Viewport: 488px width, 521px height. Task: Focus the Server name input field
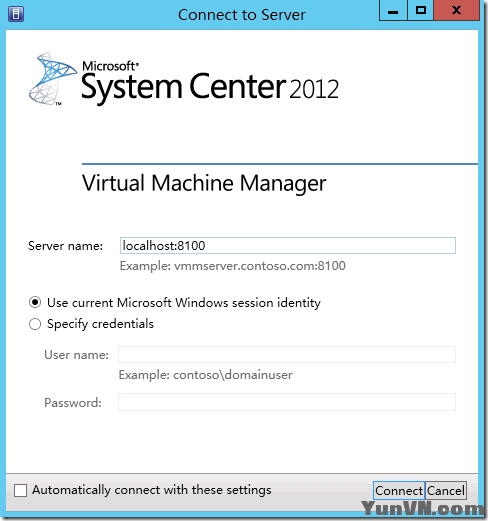click(x=288, y=245)
